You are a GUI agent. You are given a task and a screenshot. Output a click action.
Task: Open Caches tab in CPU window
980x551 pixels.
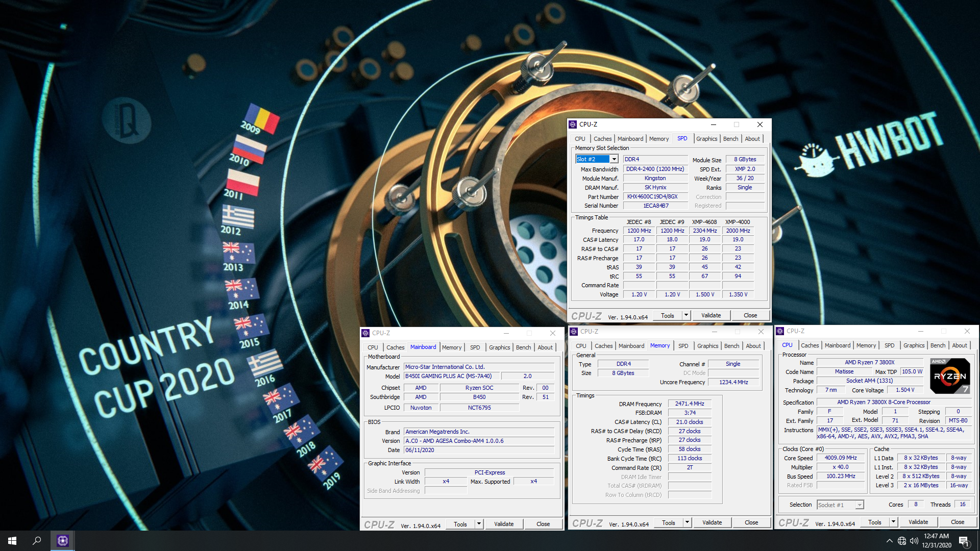[x=810, y=345]
